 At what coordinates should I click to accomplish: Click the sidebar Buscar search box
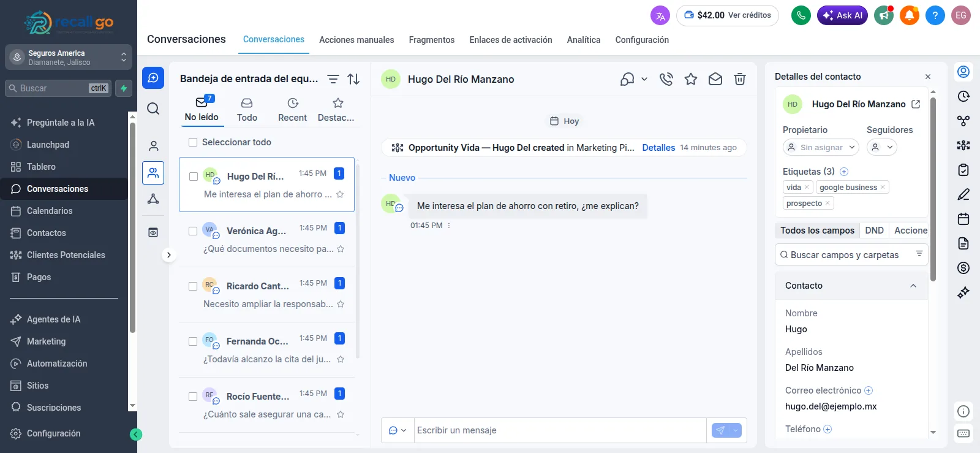(59, 88)
